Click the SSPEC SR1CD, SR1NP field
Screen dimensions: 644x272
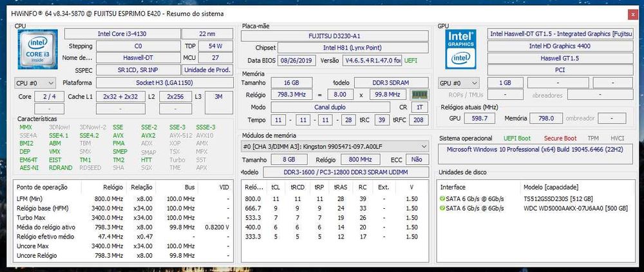click(138, 70)
